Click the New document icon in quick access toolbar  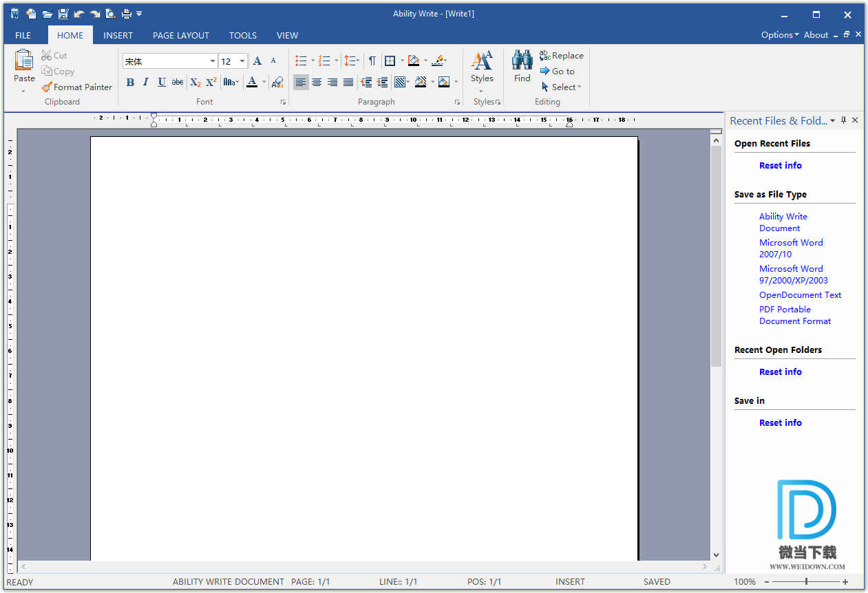31,14
